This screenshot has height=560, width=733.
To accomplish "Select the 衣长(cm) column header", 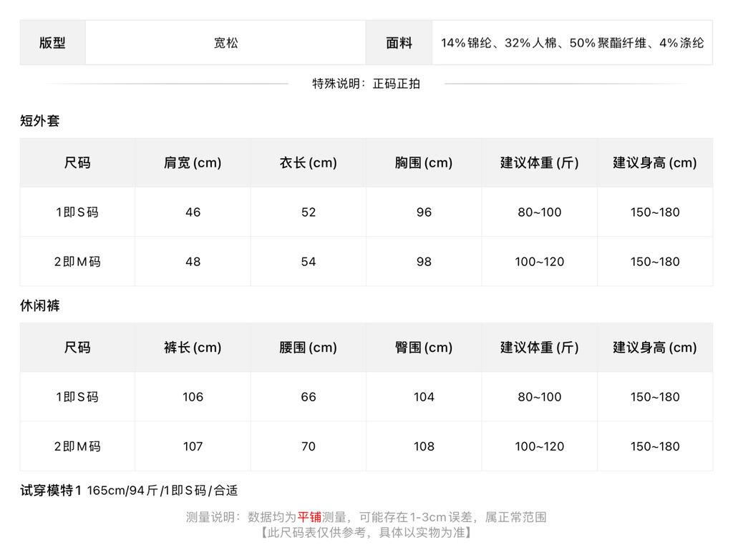I will pos(308,162).
